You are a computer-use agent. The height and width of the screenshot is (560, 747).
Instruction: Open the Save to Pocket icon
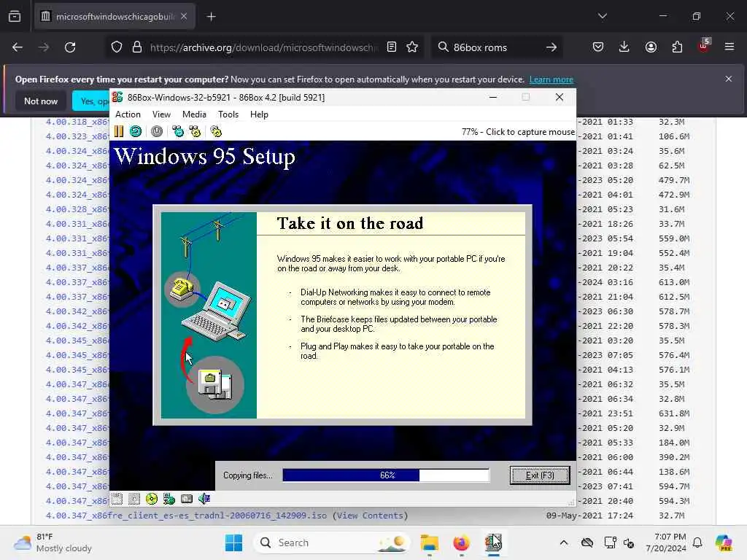[x=598, y=47]
